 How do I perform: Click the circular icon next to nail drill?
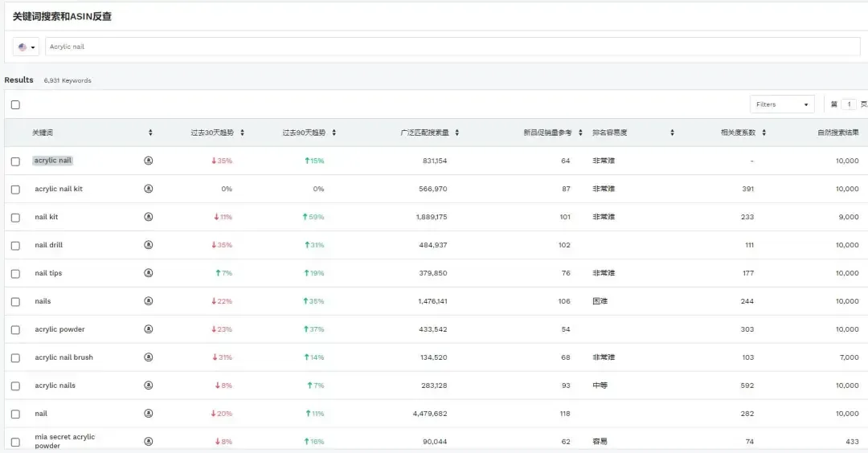click(x=149, y=244)
